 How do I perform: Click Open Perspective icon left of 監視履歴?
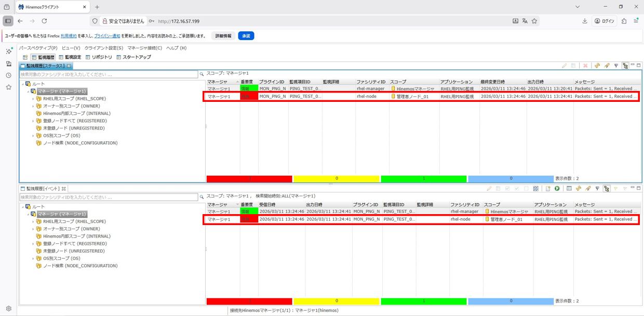click(25, 57)
